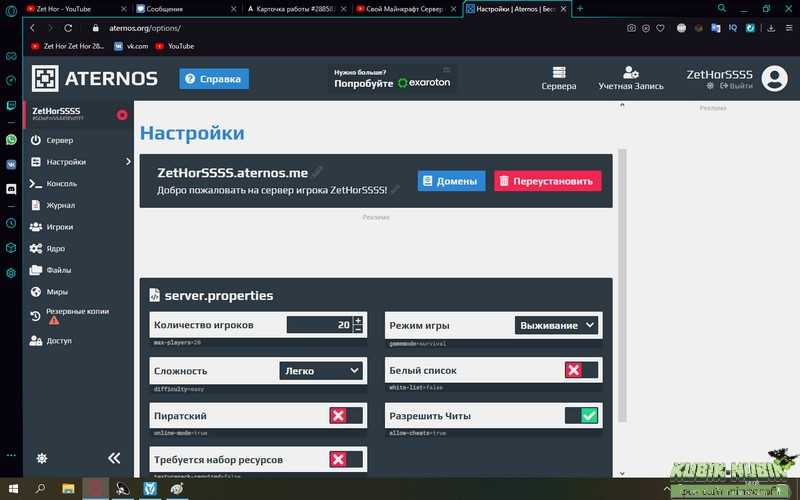The height and width of the screenshot is (500, 800).
Task: Open a new browser tab with the plus button
Action: [x=580, y=9]
